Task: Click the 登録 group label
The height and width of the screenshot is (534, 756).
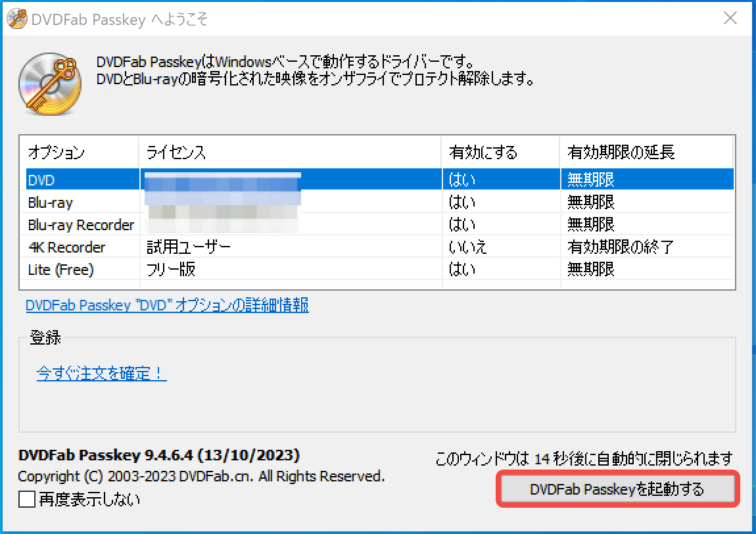Action: tap(45, 337)
